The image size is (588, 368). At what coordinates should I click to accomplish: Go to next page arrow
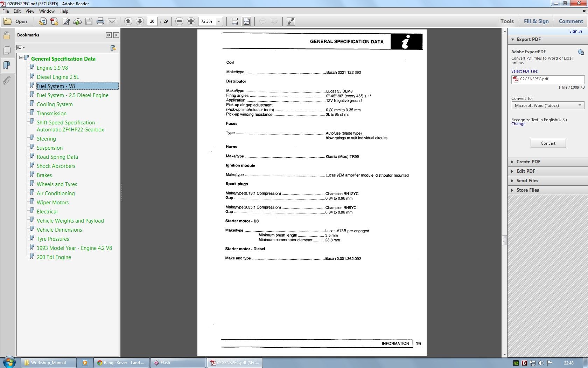(x=140, y=21)
